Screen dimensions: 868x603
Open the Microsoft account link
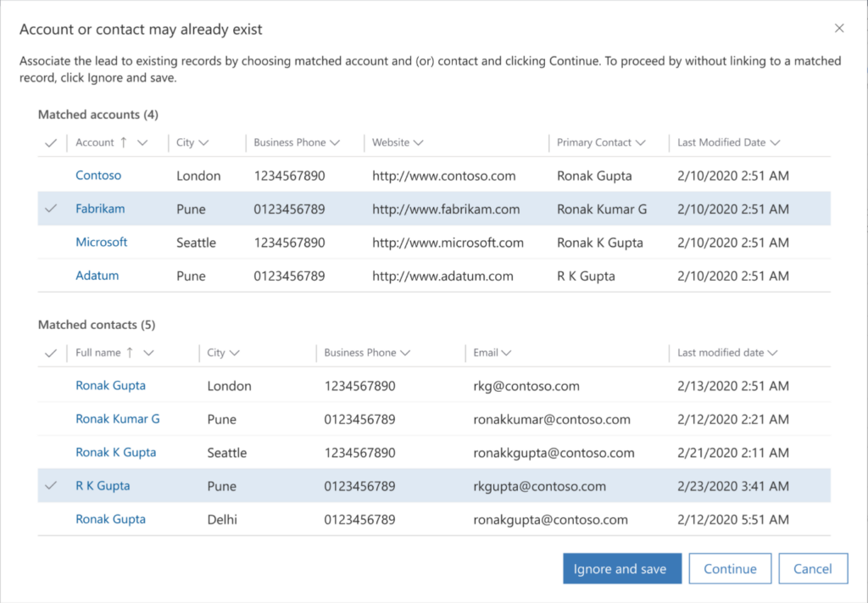pos(102,242)
